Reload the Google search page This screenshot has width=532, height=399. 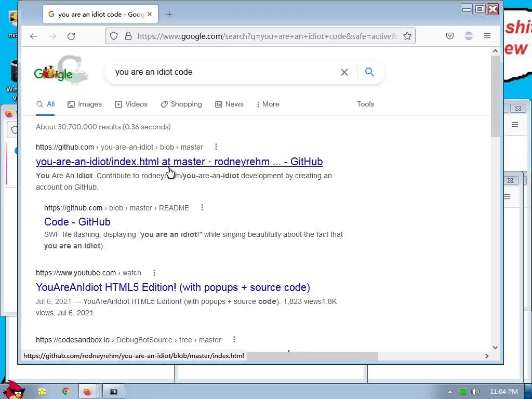(71, 36)
